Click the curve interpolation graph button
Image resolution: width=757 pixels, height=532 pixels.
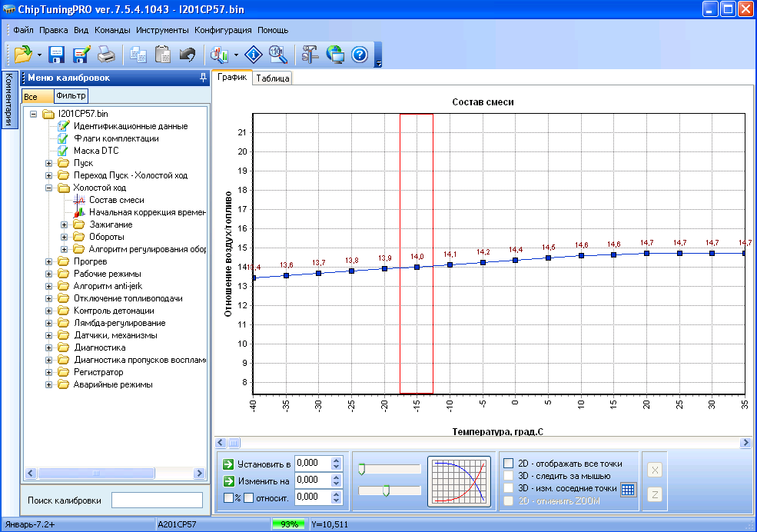(x=460, y=482)
